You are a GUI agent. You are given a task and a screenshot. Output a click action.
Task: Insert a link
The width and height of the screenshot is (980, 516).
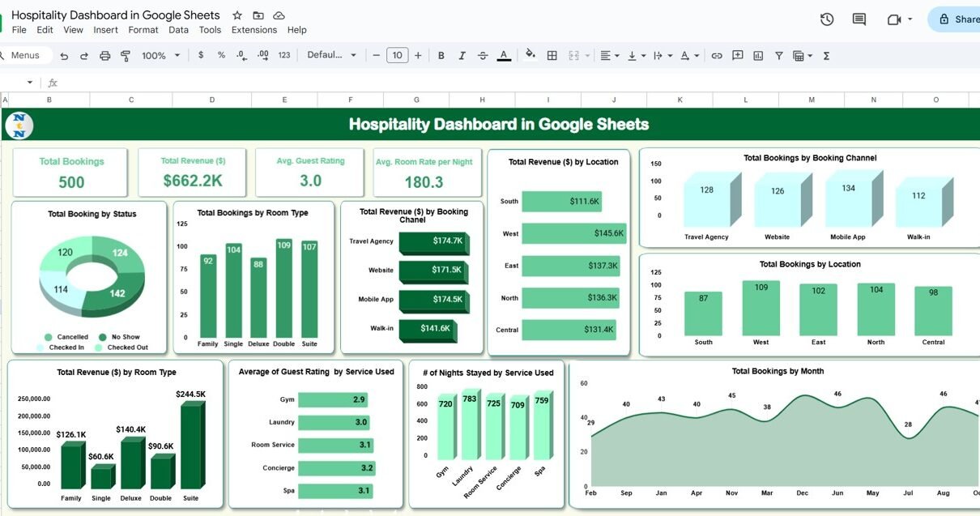[717, 56]
